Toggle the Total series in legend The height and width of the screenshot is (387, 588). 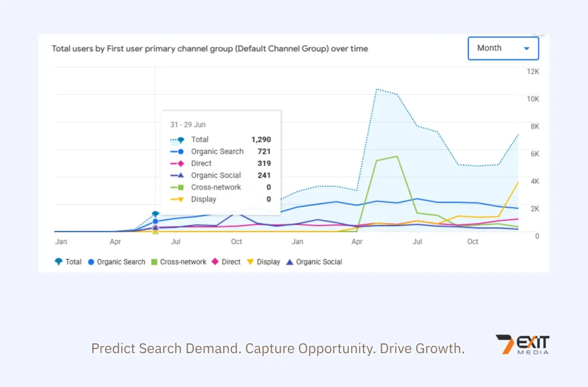click(x=68, y=262)
